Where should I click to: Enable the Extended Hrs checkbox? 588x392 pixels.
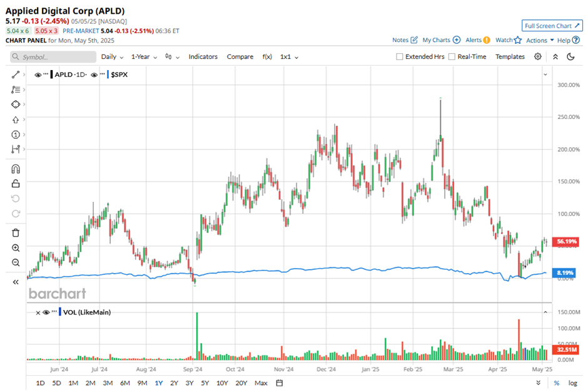400,57
